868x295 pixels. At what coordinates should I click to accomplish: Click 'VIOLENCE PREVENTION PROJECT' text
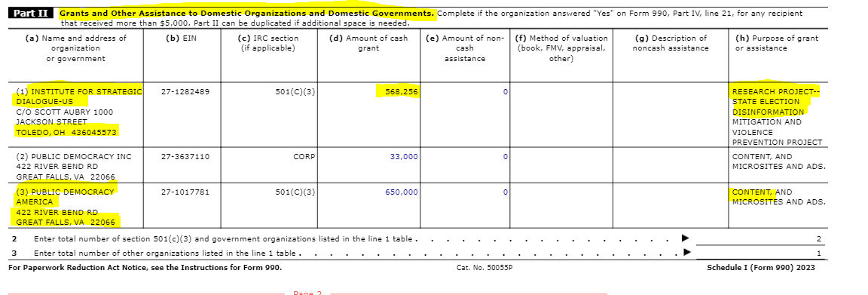(x=778, y=137)
